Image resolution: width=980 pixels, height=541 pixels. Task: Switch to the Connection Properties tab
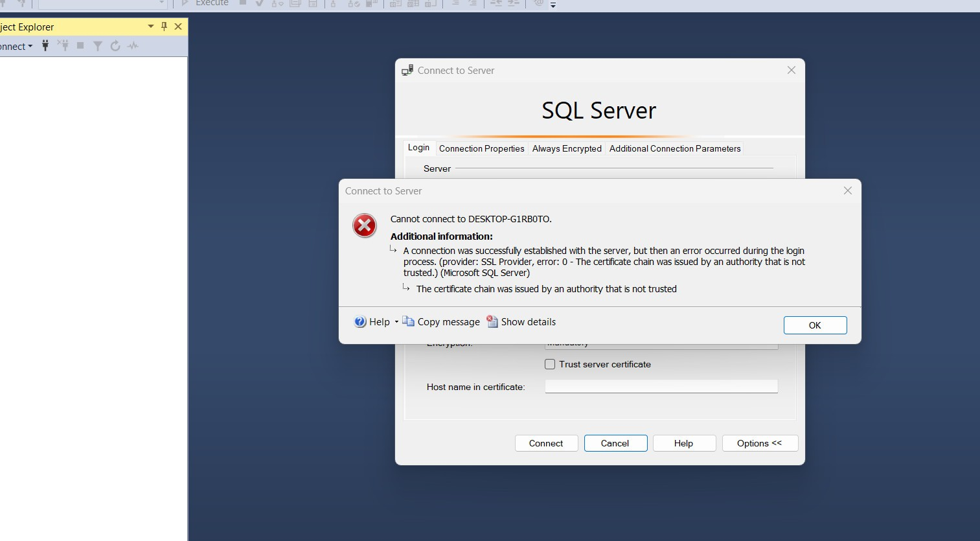481,148
